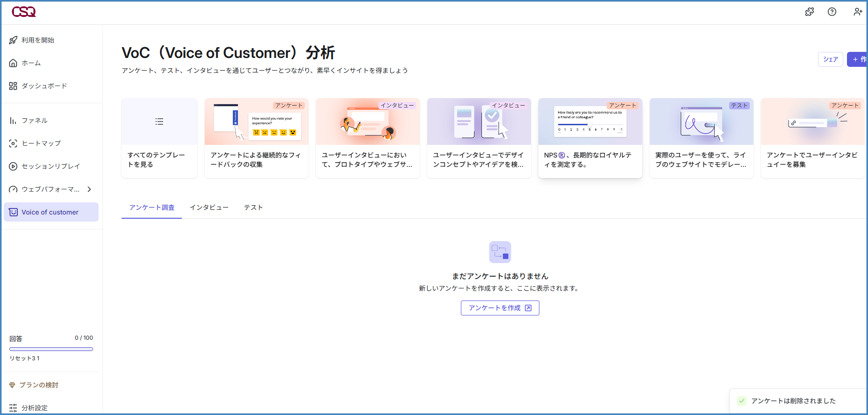The width and height of the screenshot is (868, 415).
Task: Click the 0 / 100 response count
Action: (84, 338)
